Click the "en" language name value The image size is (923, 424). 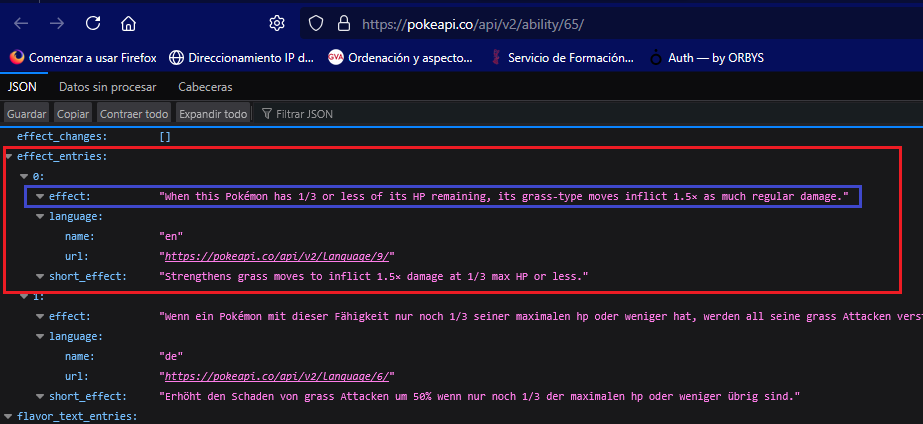171,236
